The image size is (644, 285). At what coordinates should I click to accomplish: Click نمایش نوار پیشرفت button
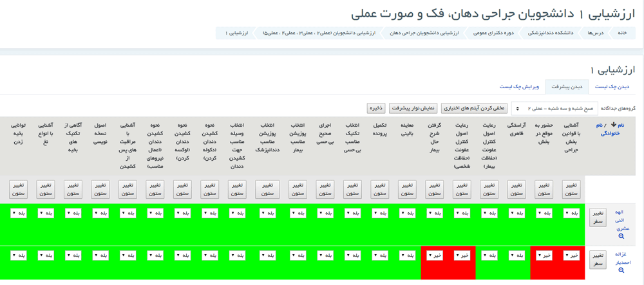coord(413,108)
